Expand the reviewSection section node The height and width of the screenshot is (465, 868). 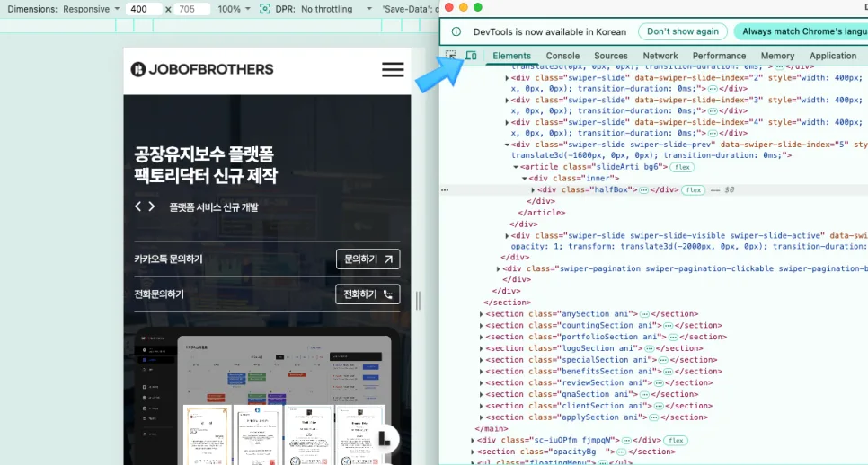click(x=481, y=382)
